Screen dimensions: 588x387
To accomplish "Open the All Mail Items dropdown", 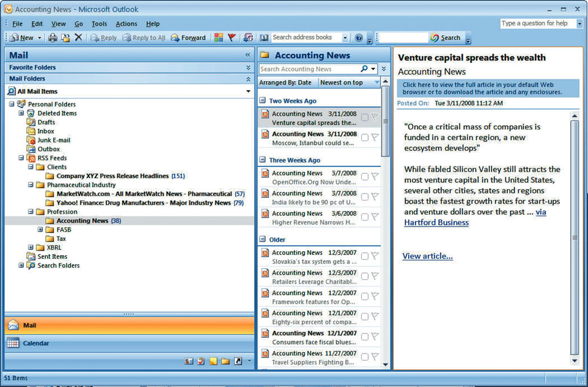I will (x=248, y=92).
